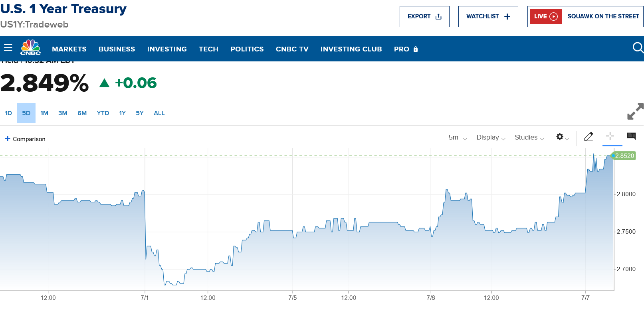Open the hamburger navigation menu
Image resolution: width=644 pixels, height=311 pixels.
(8, 48)
